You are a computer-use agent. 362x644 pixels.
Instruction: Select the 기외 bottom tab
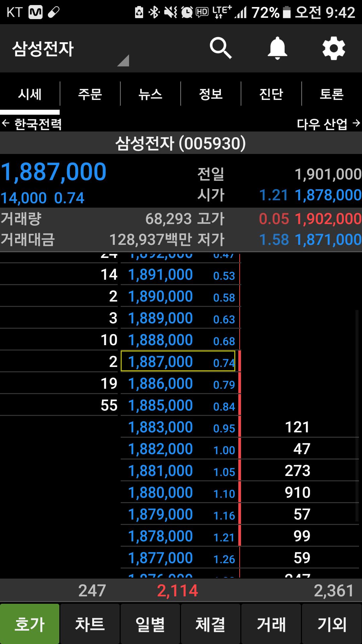331,624
